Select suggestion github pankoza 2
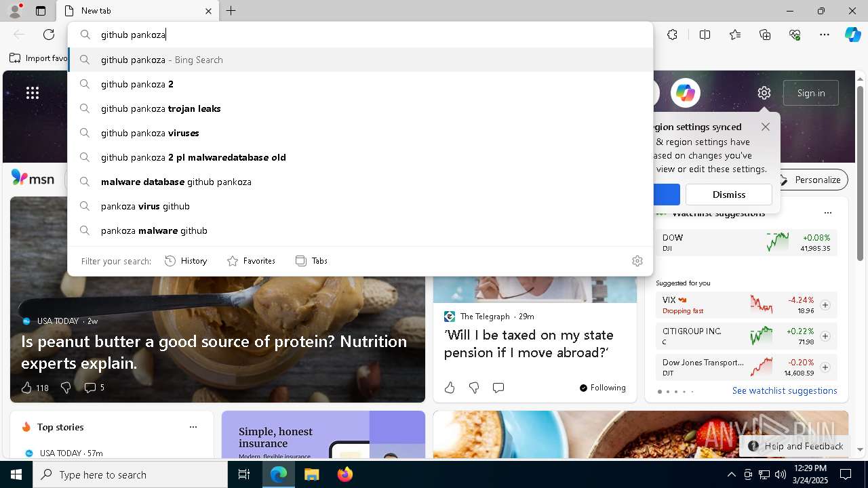Image resolution: width=868 pixels, height=488 pixels. tap(361, 84)
